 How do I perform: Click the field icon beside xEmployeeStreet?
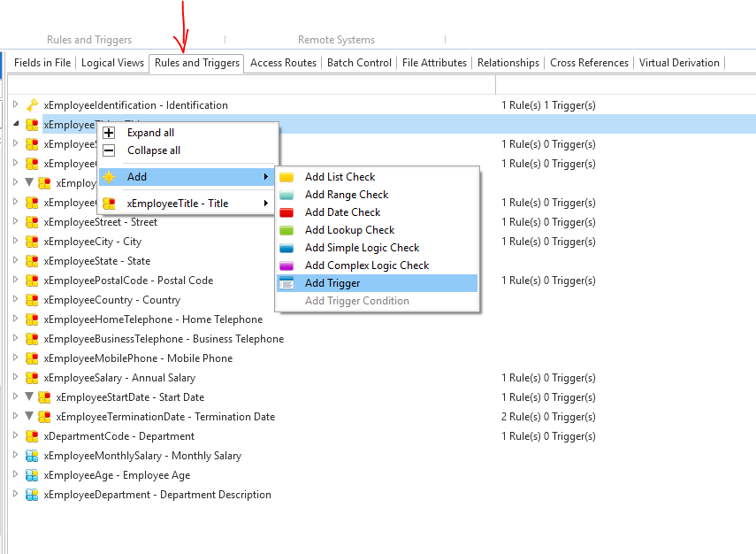click(x=32, y=222)
